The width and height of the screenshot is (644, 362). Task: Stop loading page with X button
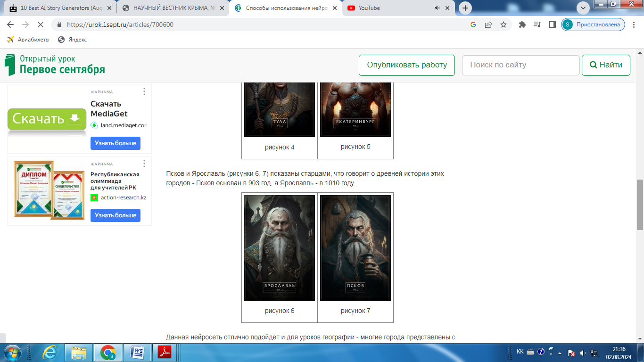click(40, 25)
